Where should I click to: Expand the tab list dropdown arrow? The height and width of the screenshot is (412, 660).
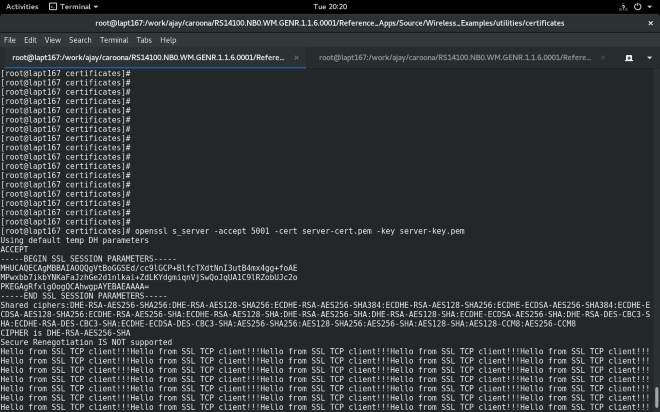click(x=647, y=58)
